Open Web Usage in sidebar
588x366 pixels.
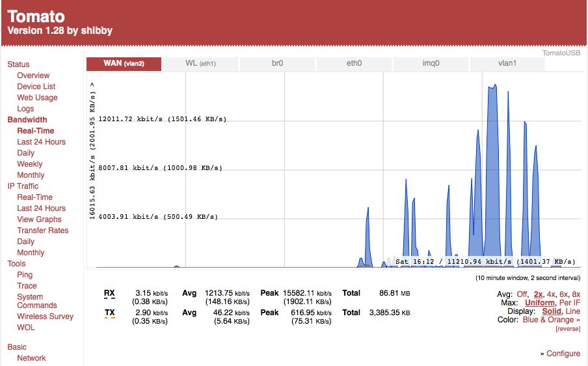point(37,98)
